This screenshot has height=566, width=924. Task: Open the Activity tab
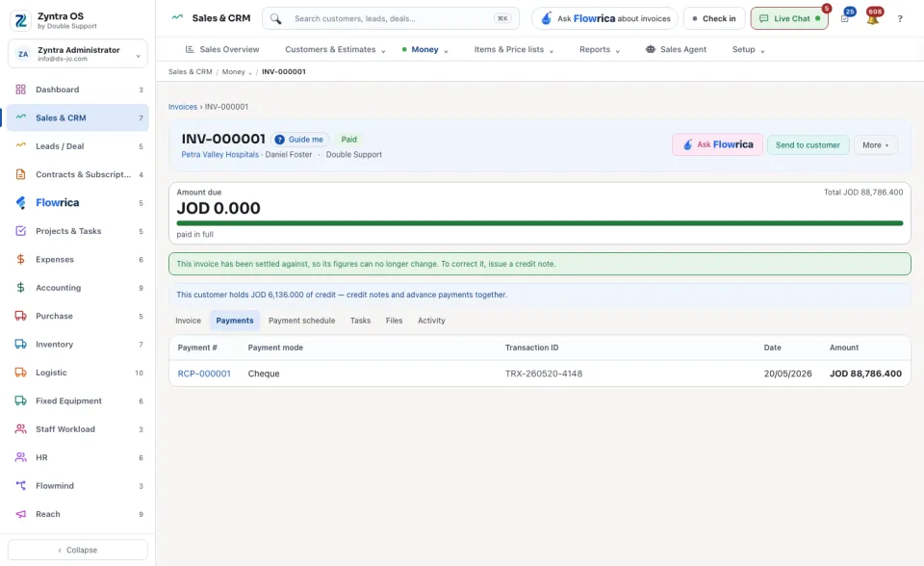click(x=431, y=321)
